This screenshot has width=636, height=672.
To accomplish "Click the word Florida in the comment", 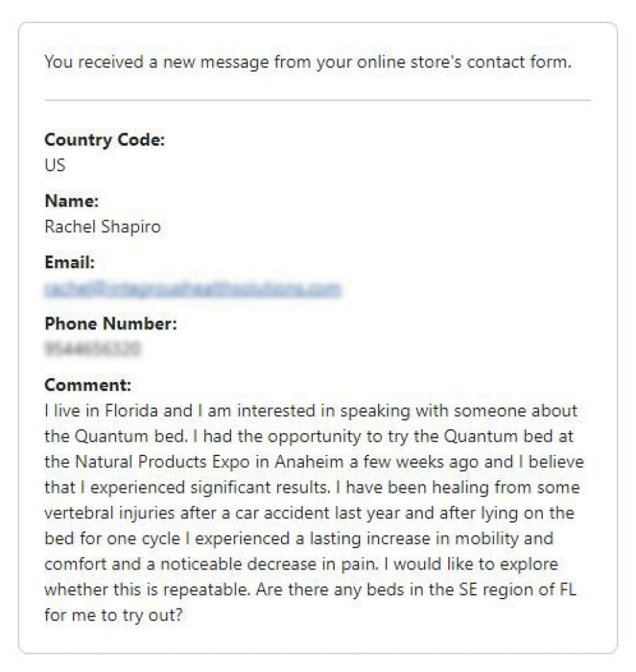I will [x=131, y=411].
